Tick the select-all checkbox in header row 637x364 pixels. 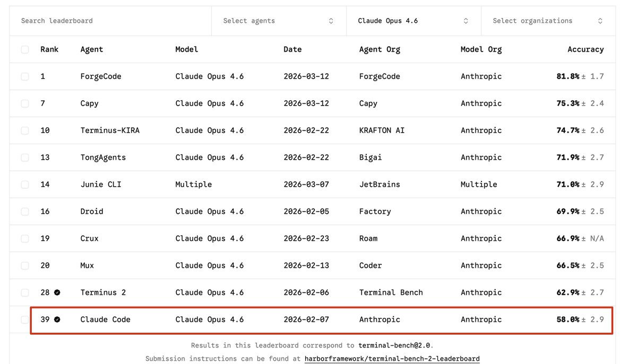[x=25, y=50]
